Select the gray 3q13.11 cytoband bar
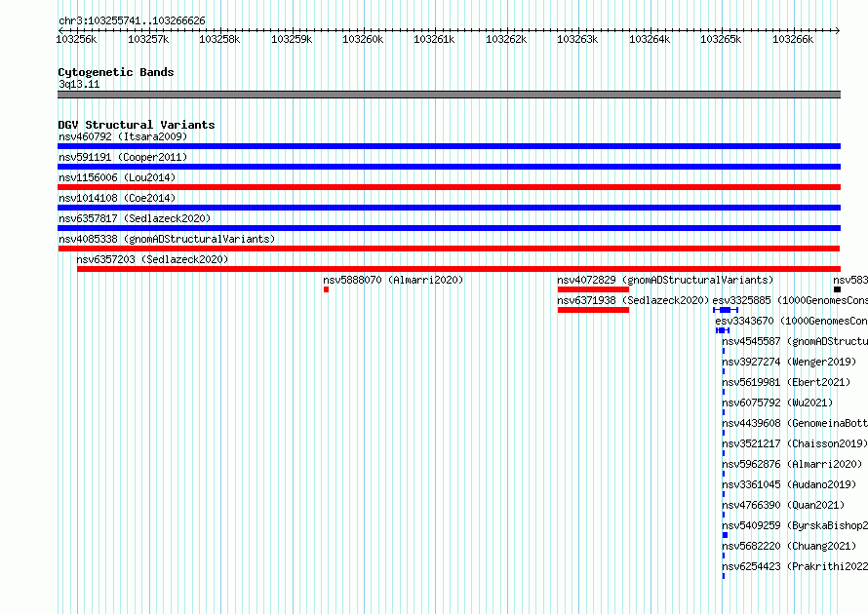The image size is (868, 614). click(449, 95)
